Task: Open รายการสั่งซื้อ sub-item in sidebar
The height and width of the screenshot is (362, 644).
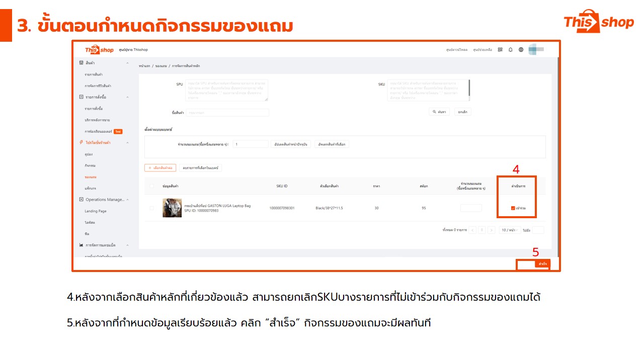Action: tap(94, 109)
